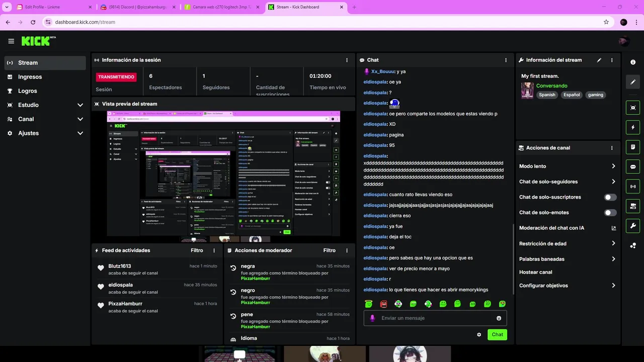Image resolution: width=644 pixels, height=362 pixels.
Task: Open a new browser tab
Action: point(354,7)
